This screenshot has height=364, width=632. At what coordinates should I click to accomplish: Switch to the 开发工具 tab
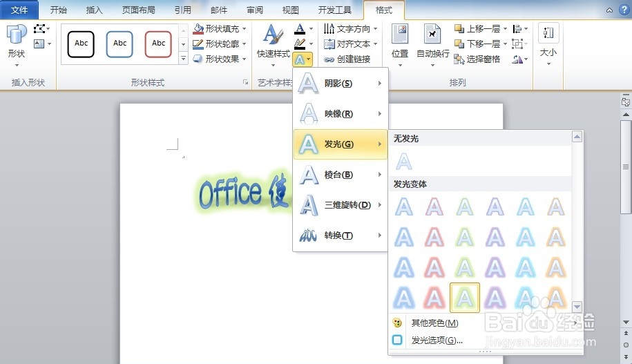pos(334,10)
